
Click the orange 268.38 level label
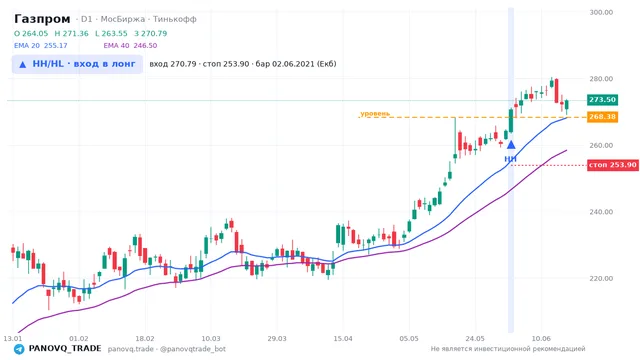(602, 117)
